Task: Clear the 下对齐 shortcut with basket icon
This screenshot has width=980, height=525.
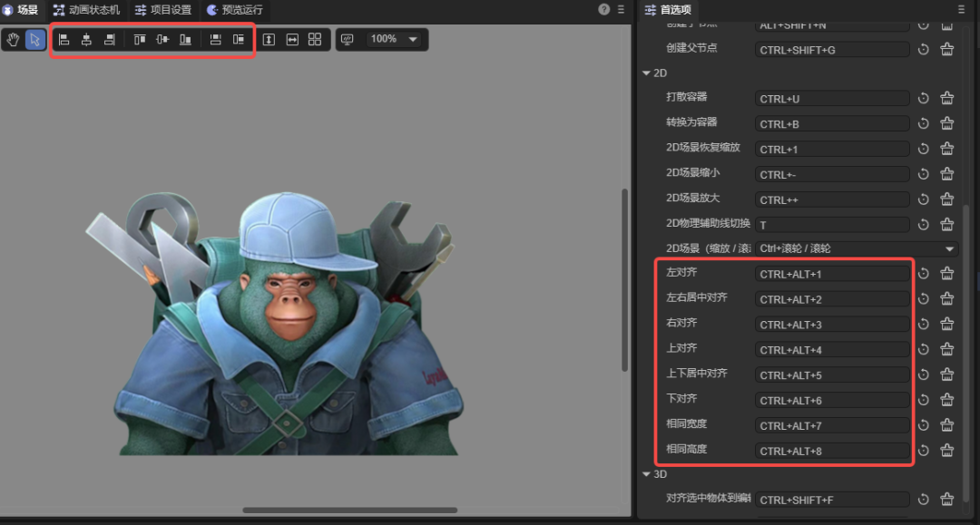Action: coord(946,400)
